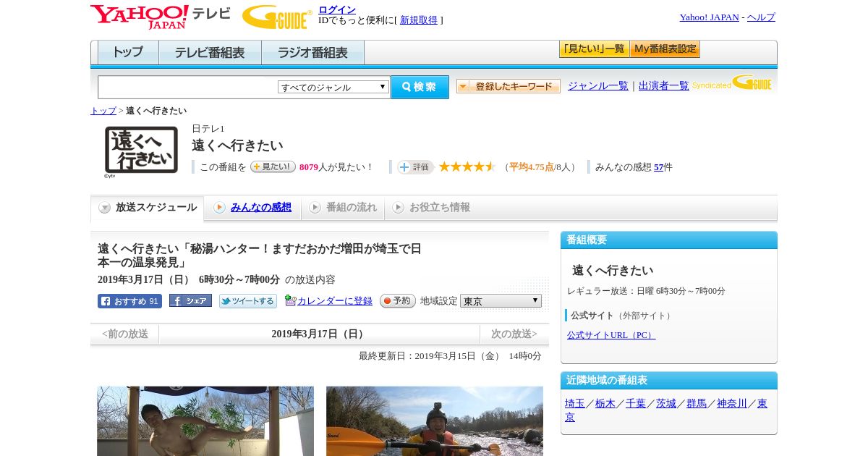
Task: Switch to the テレビ番組表 tab
Action: click(x=210, y=53)
